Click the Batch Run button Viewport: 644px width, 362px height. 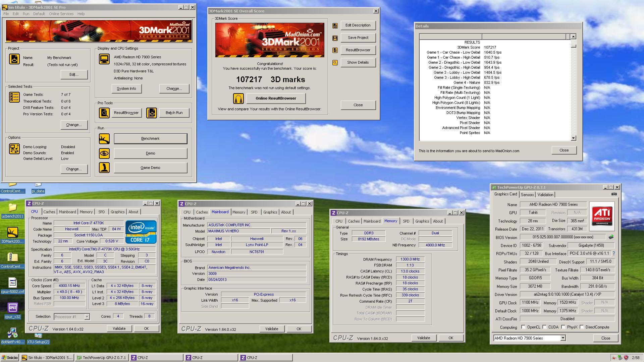[x=174, y=113]
